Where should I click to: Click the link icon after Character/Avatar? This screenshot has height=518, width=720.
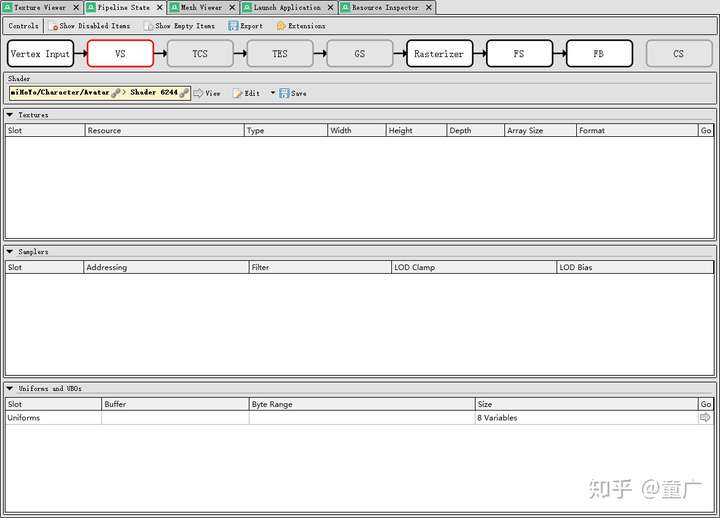(116, 93)
